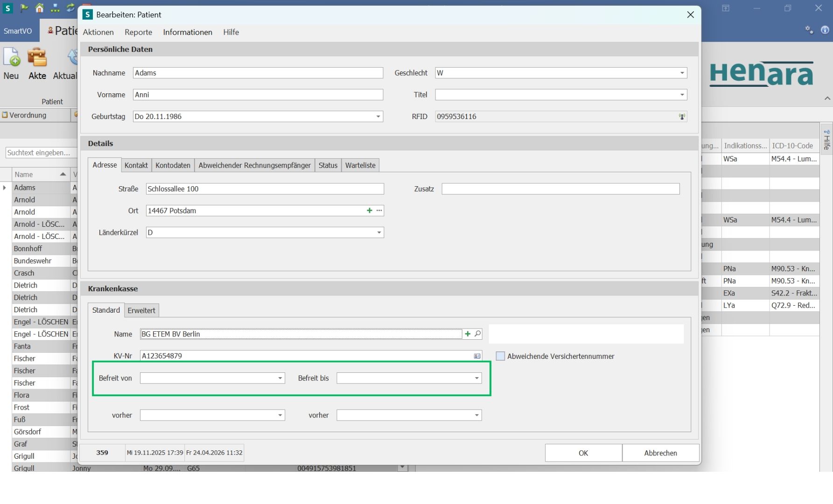Search Krankenkasse with the magnifier icon

(x=477, y=334)
